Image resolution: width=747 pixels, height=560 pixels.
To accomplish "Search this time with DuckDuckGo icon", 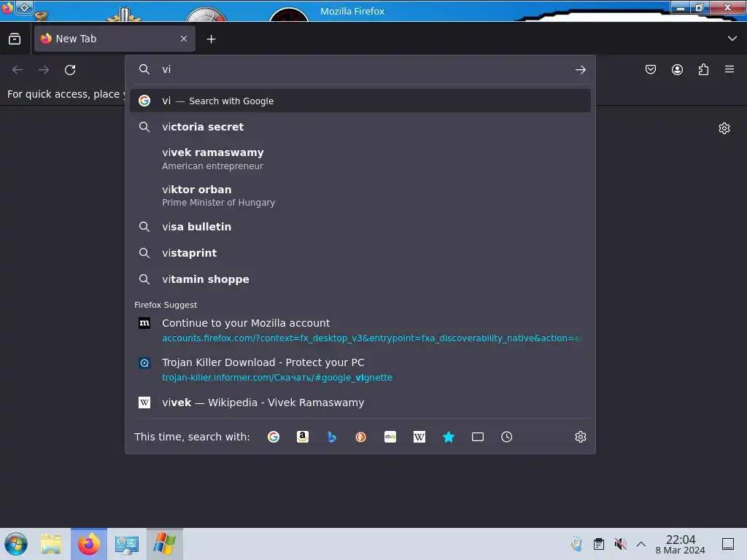I will tap(360, 437).
